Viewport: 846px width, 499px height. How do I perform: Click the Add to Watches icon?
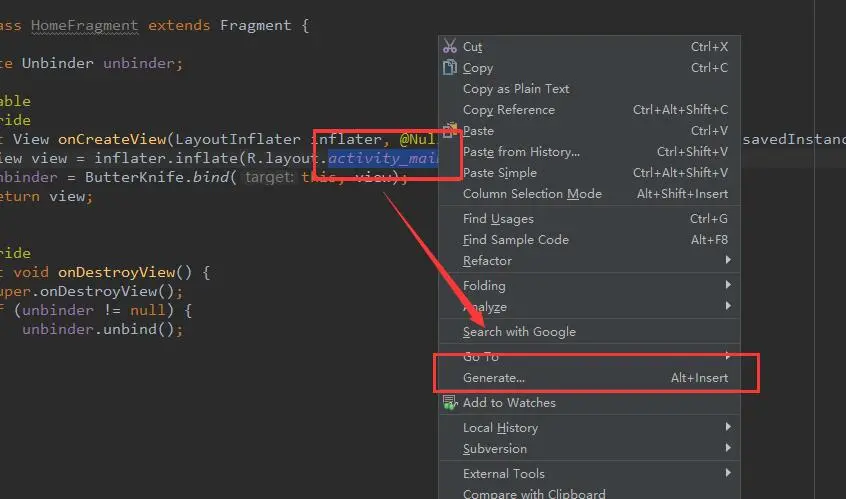(449, 402)
